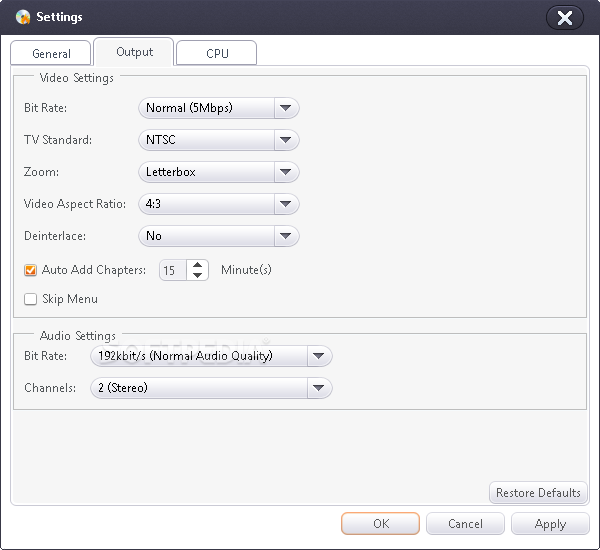Image resolution: width=600 pixels, height=550 pixels.
Task: Close the Settings dialog with X
Action: pyautogui.click(x=564, y=18)
